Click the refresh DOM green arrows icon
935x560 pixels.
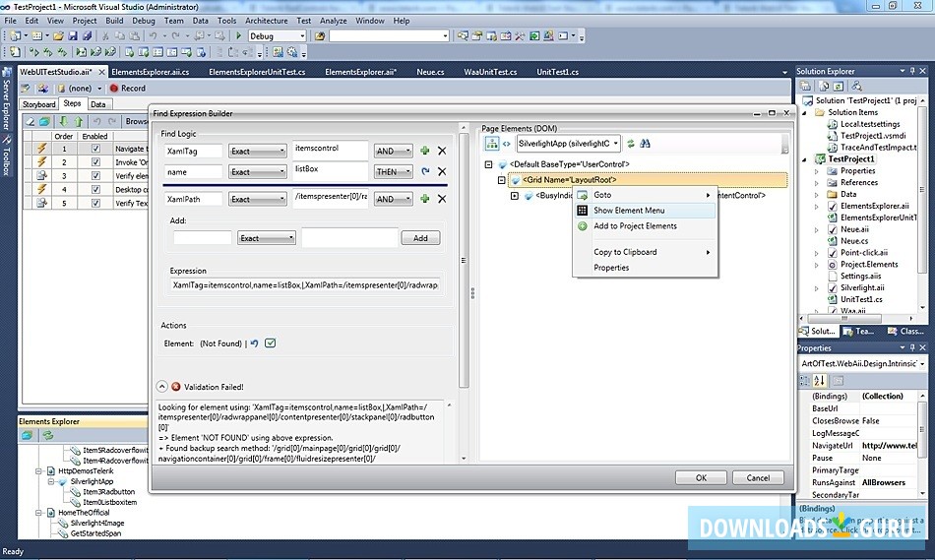point(630,143)
